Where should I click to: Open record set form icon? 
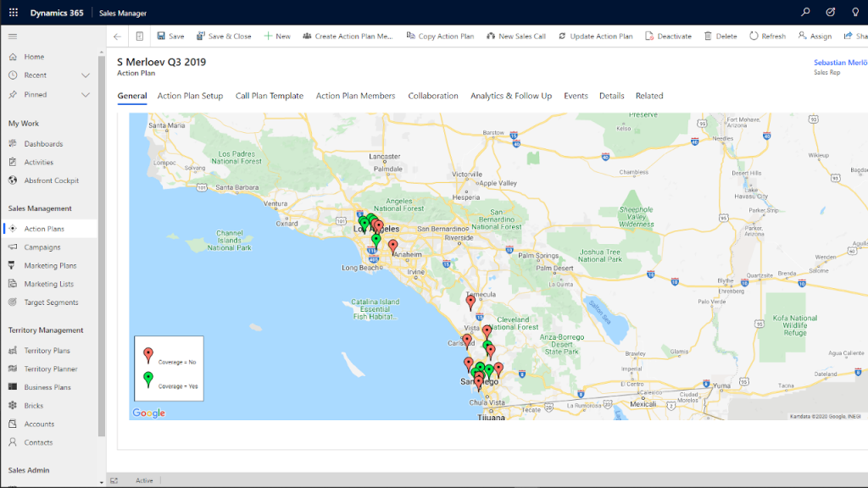click(x=140, y=36)
